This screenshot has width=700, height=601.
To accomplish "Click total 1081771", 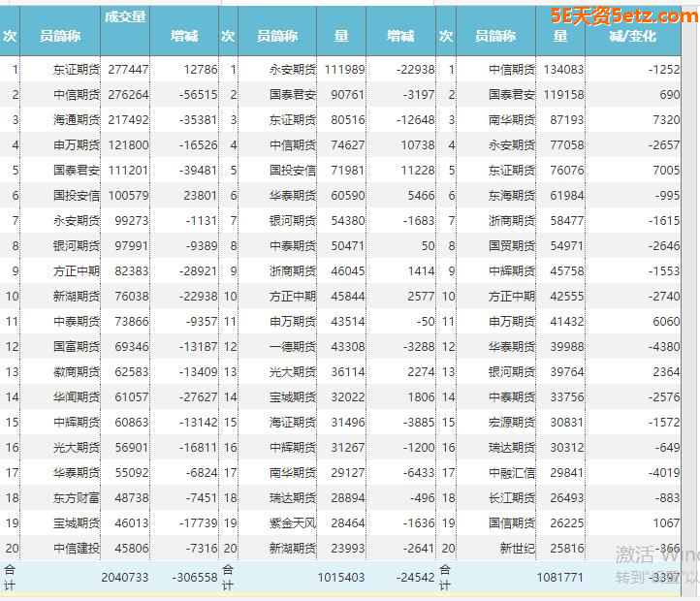I will (x=559, y=578).
